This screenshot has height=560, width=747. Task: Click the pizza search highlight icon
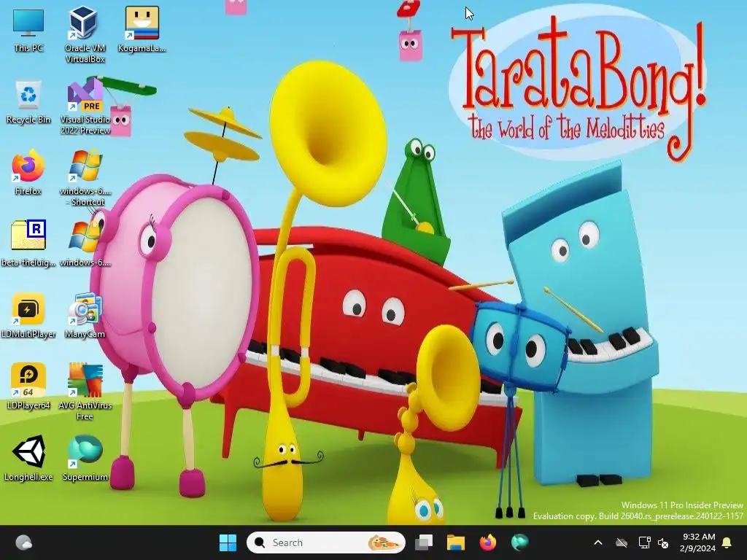384,542
